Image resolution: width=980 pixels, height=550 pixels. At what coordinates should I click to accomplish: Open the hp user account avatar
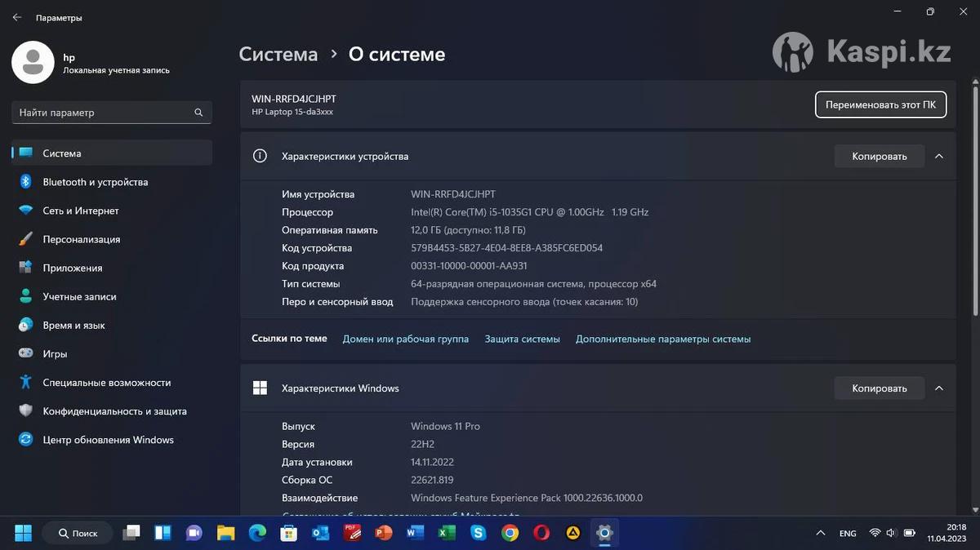click(x=33, y=63)
